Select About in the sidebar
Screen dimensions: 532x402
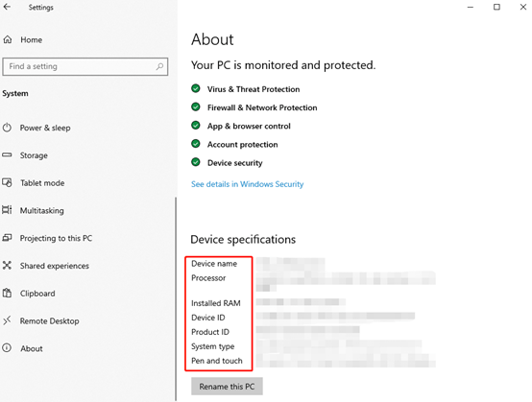pyautogui.click(x=32, y=348)
